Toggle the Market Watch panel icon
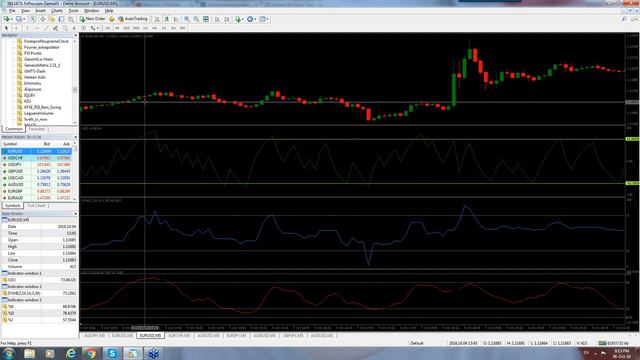 [x=33, y=19]
